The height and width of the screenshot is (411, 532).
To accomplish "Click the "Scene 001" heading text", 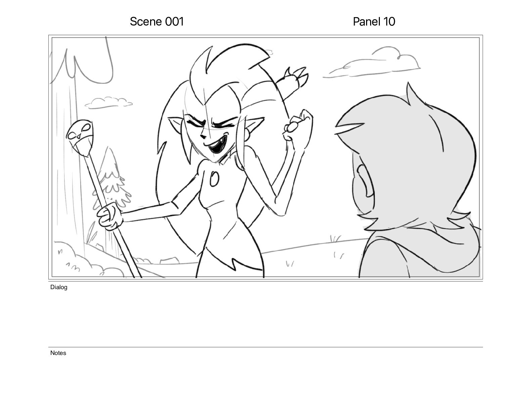I will 157,21.
